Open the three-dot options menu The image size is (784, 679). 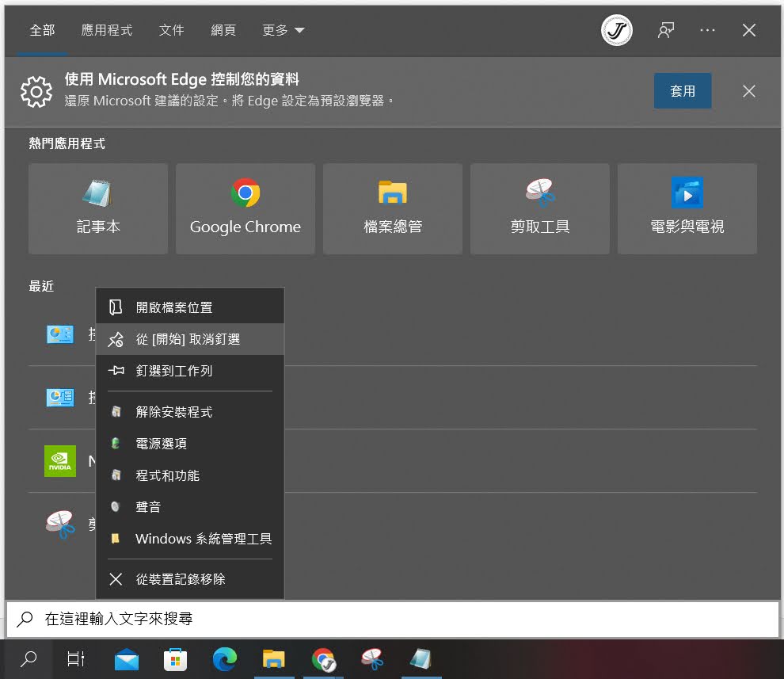[x=707, y=30]
